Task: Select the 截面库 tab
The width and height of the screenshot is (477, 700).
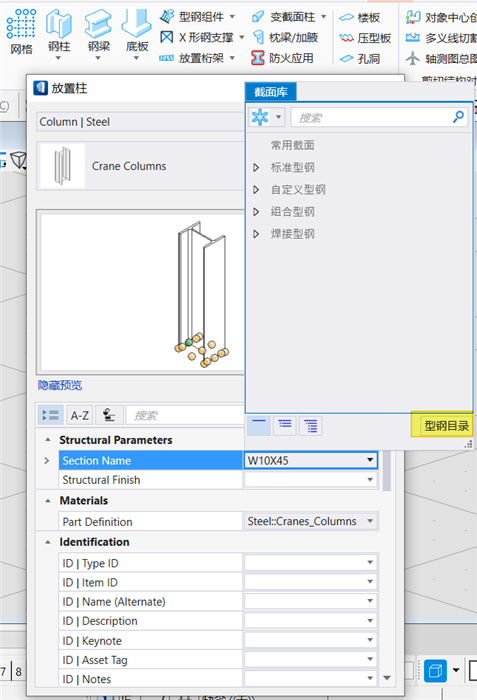Action: tap(271, 92)
